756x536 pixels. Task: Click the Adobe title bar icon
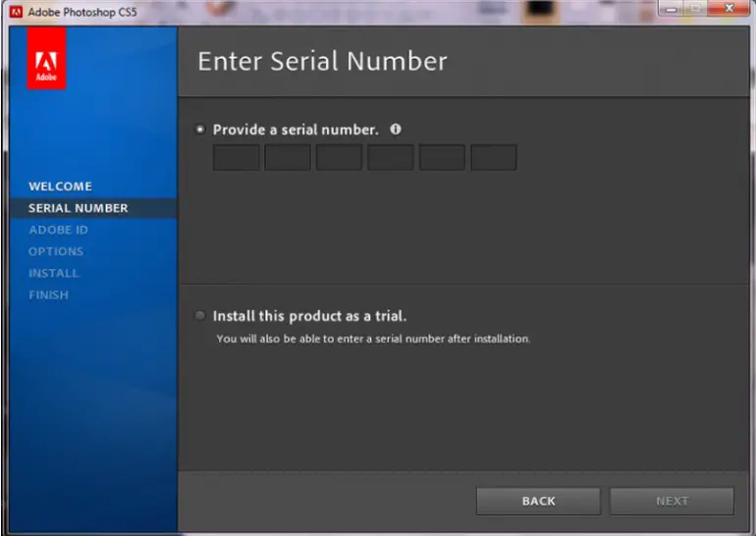coord(16,12)
